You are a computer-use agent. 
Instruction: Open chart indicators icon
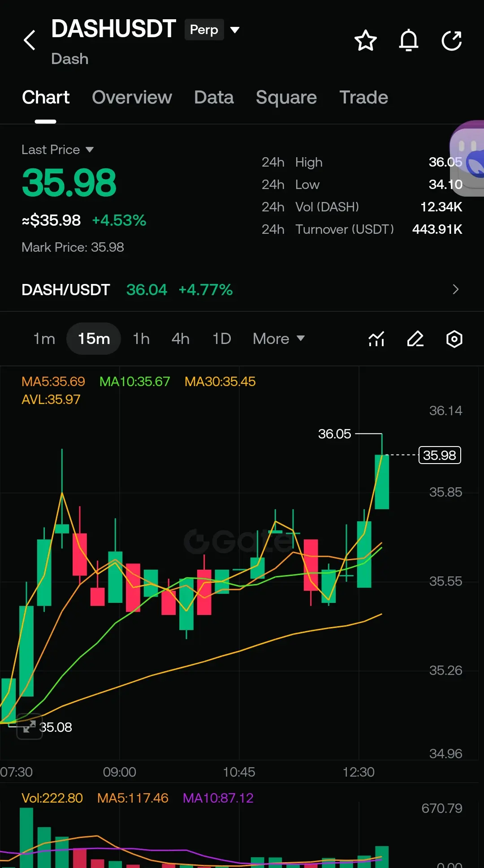pyautogui.click(x=376, y=339)
